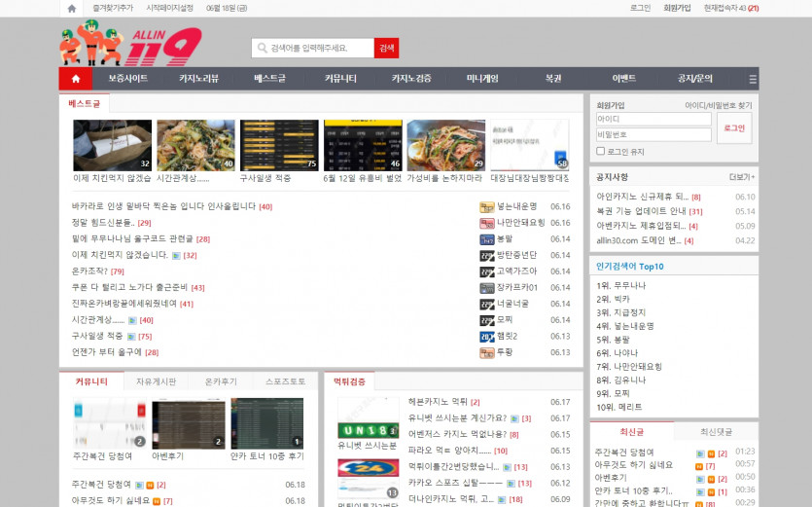The width and height of the screenshot is (812, 507).
Task: Click the 로그인 button in login box
Action: click(x=734, y=127)
